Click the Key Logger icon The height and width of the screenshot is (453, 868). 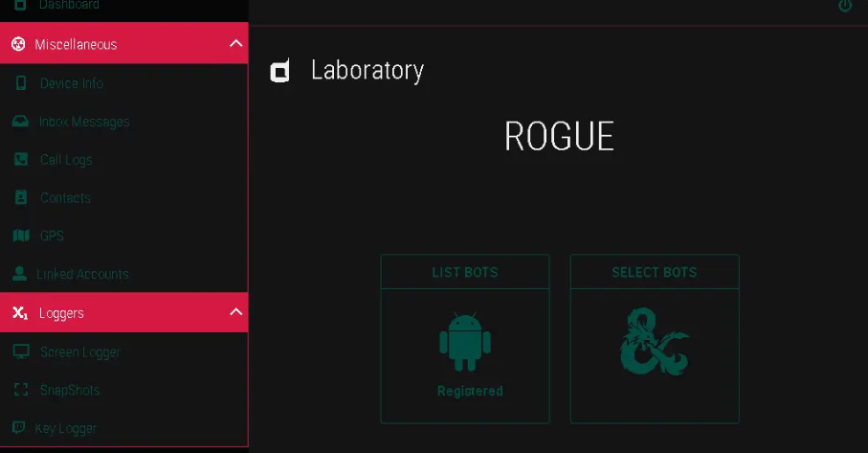[18, 427]
